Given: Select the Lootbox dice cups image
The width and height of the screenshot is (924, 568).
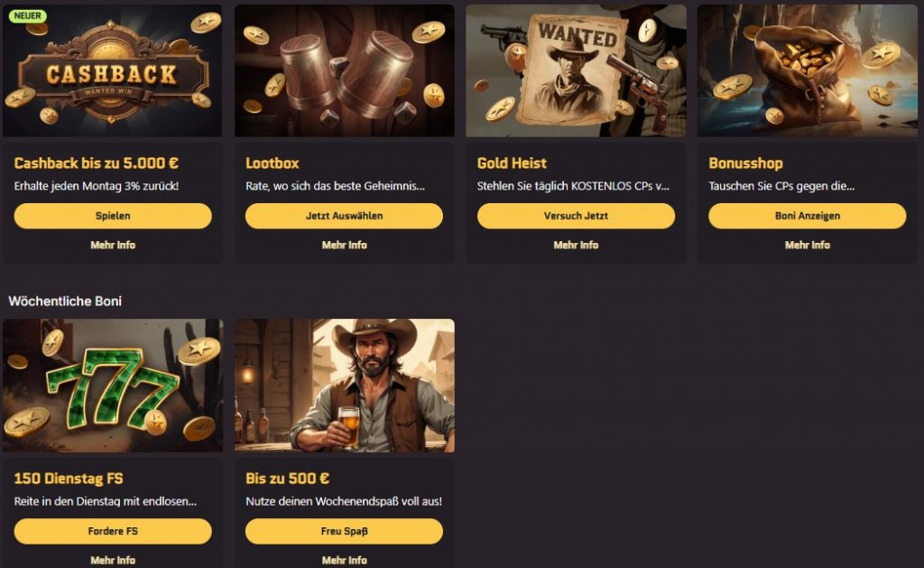Looking at the screenshot, I should click(344, 70).
